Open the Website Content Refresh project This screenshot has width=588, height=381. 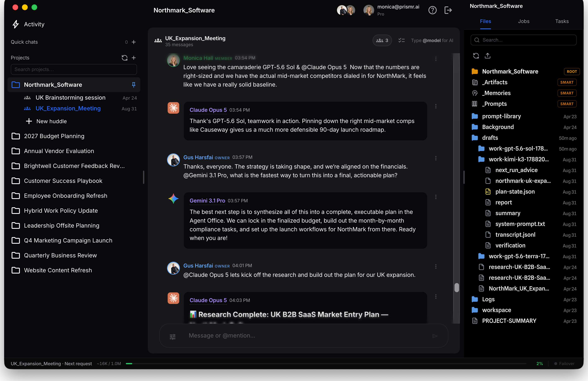tap(58, 270)
